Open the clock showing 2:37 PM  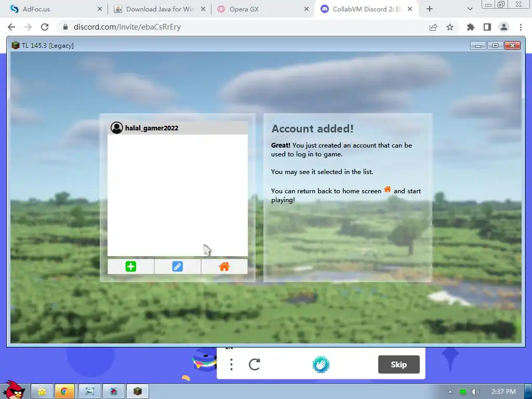(503, 392)
